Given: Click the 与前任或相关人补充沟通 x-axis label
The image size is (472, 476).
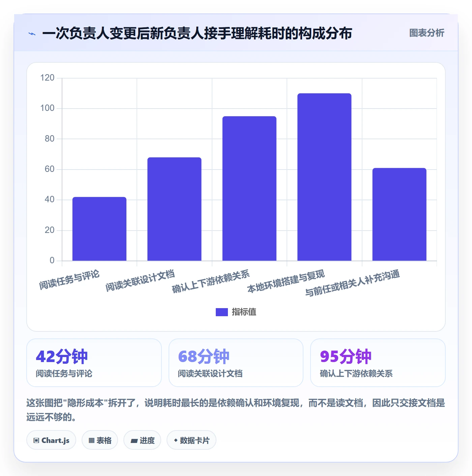Looking at the screenshot, I should click(352, 283).
